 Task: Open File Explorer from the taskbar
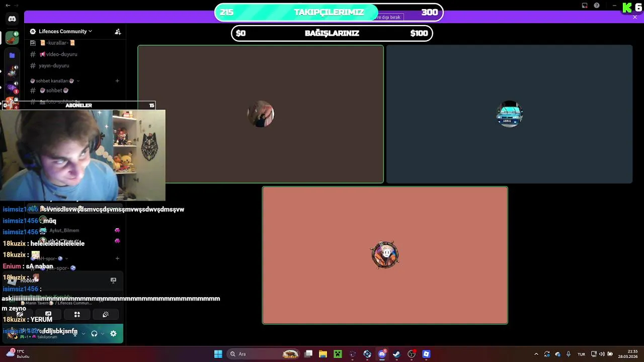(x=323, y=354)
